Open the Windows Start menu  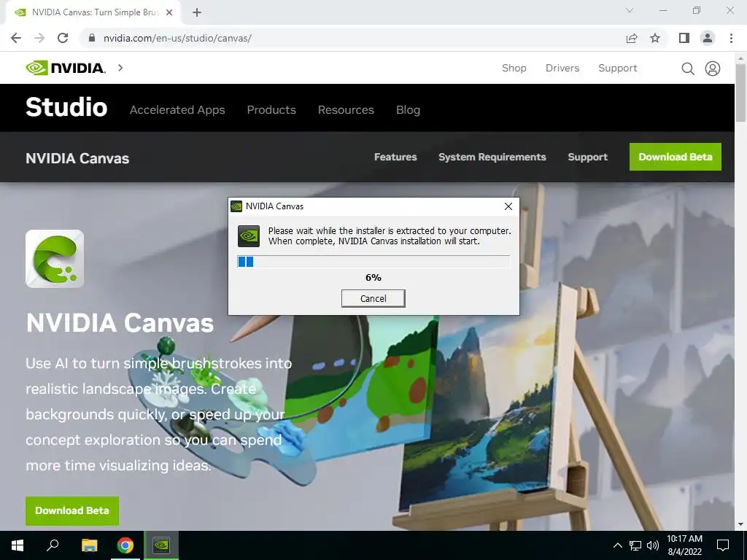(x=18, y=545)
